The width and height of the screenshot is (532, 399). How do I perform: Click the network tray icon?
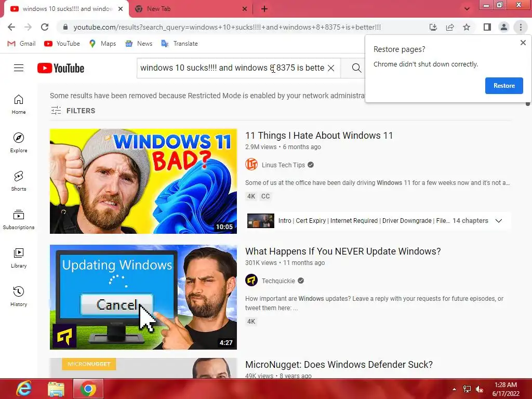pyautogui.click(x=467, y=389)
